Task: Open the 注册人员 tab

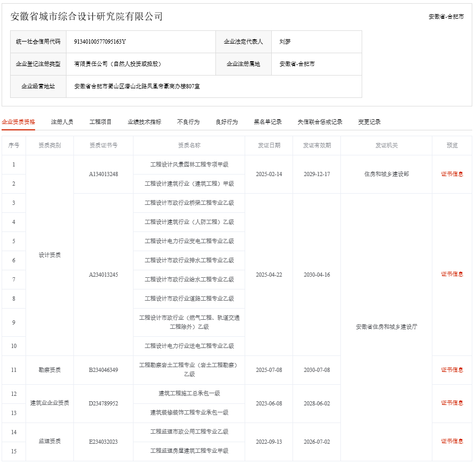Action: (x=62, y=122)
